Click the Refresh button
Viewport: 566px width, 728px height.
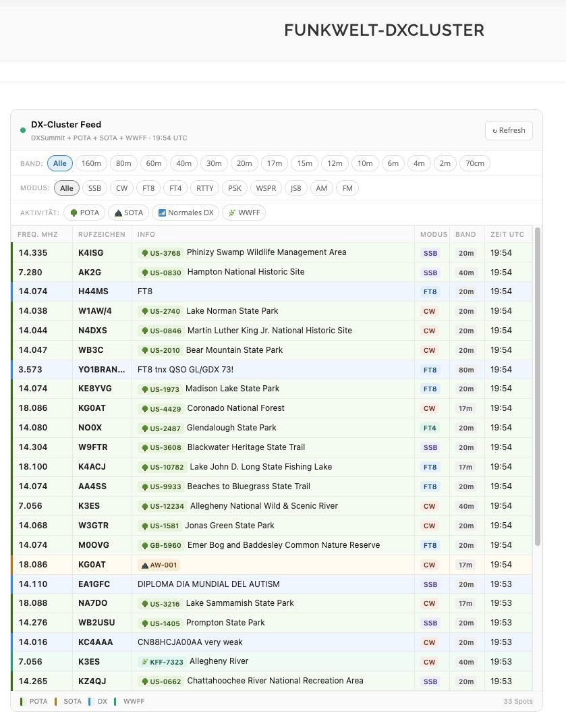[x=509, y=130]
